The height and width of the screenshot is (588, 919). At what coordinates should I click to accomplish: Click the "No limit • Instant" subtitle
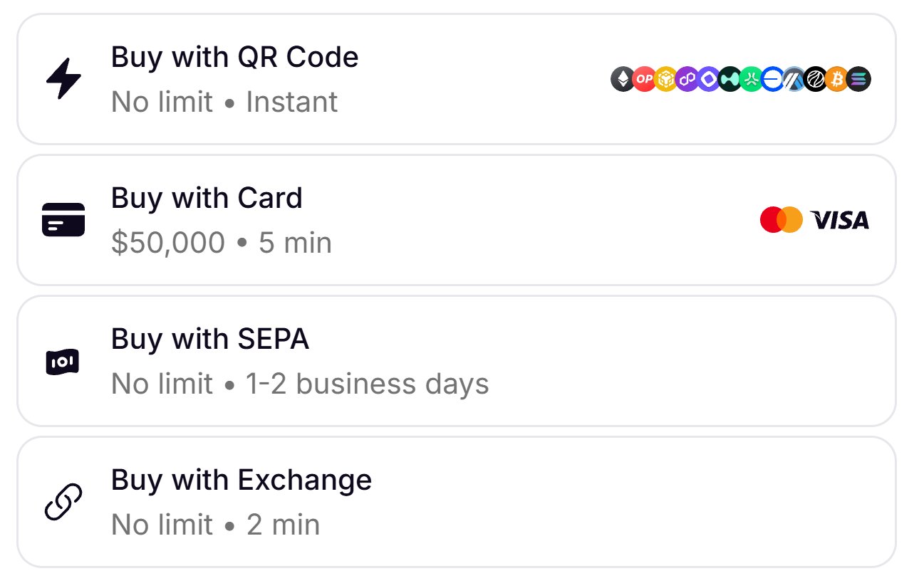[224, 103]
